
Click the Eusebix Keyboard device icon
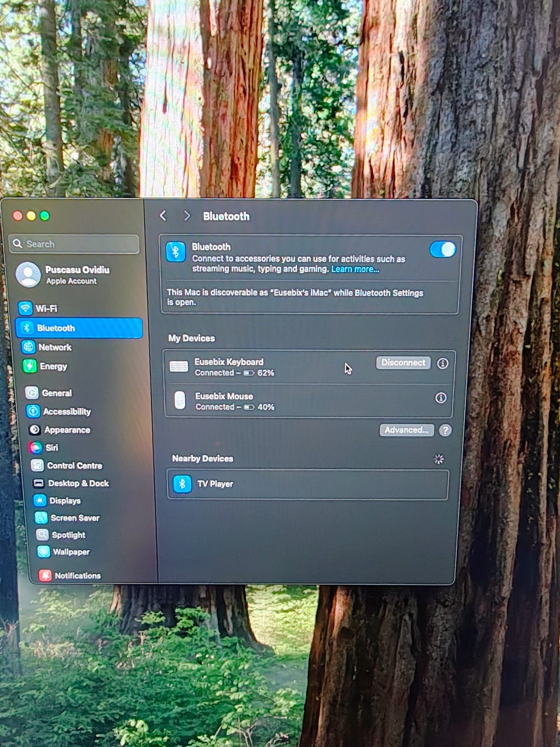(179, 367)
